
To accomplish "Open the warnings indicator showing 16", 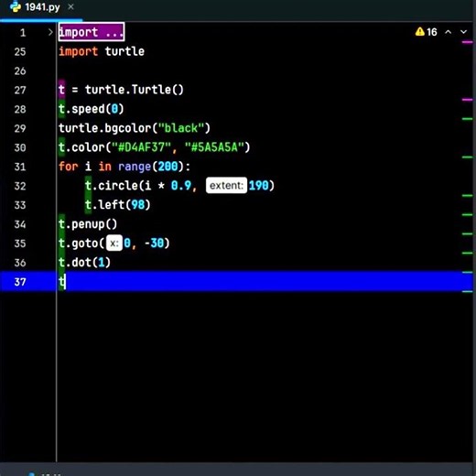I will (426, 32).
